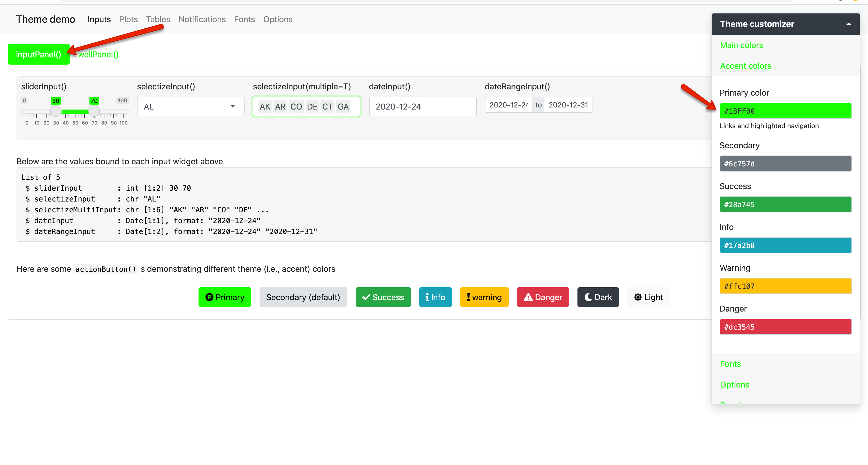Click the Primary button's P icon
The width and height of the screenshot is (868, 465).
[x=209, y=297]
